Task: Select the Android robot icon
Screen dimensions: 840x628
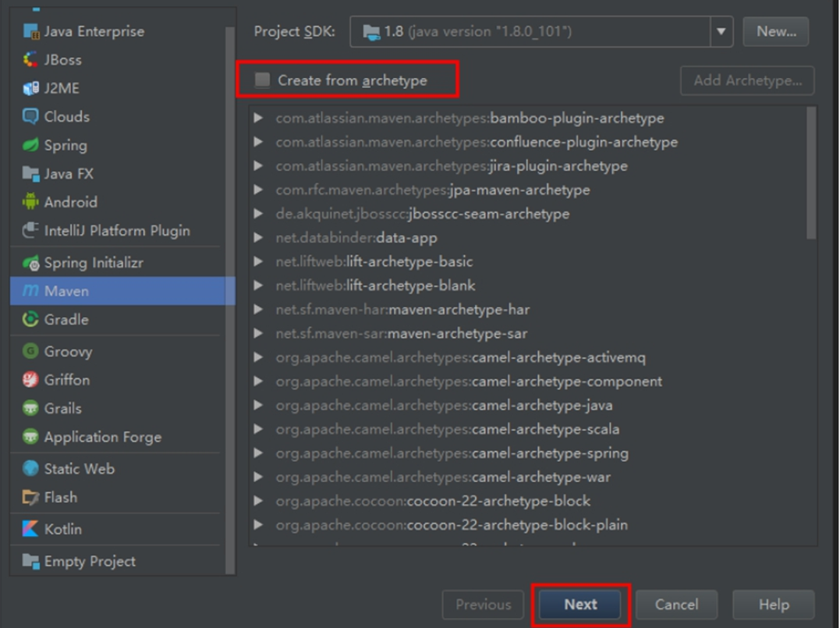Action: (30, 202)
